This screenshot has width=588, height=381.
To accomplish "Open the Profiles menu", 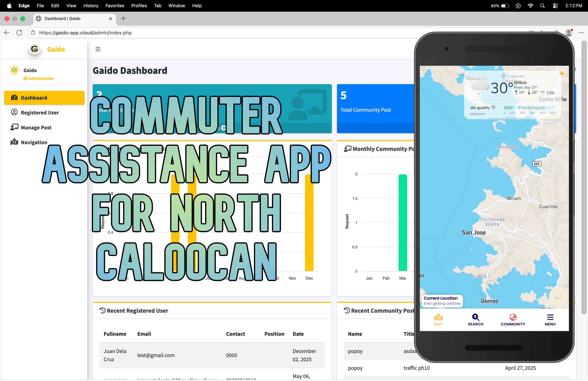I will (139, 6).
